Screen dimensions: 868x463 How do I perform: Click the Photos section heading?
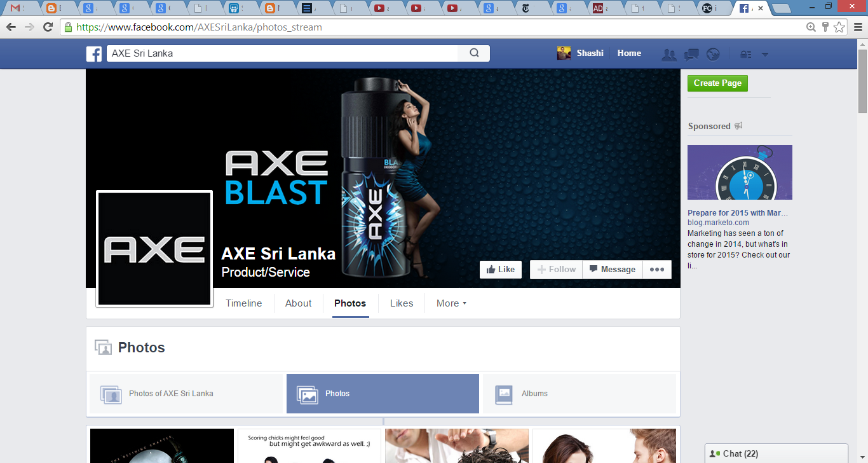click(142, 347)
